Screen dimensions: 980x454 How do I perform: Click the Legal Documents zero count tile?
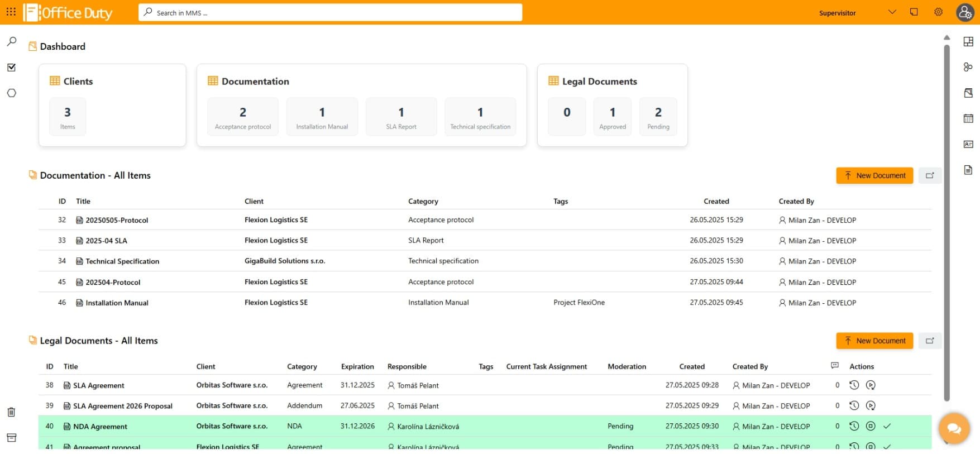[567, 117]
